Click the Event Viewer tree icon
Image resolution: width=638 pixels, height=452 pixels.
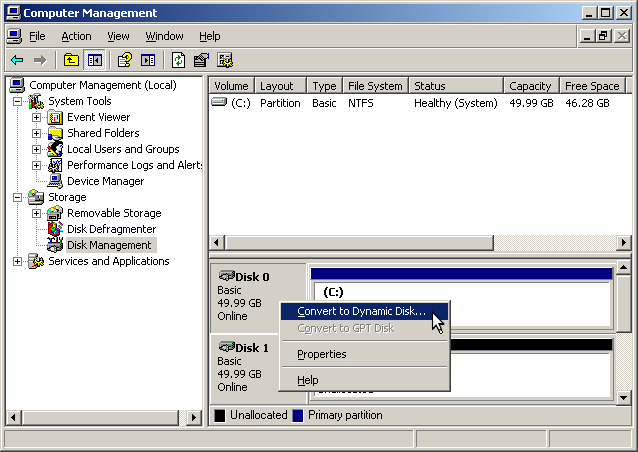click(56, 117)
